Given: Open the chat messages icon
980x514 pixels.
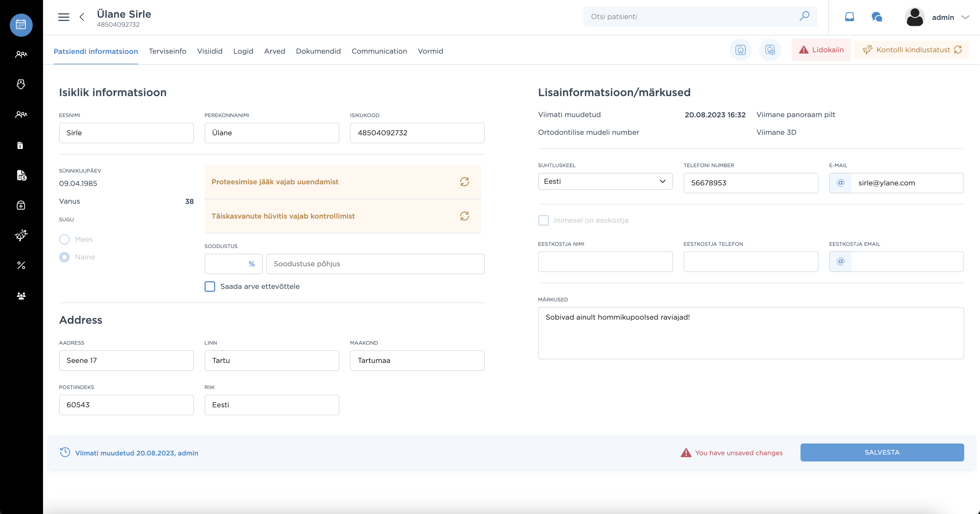Looking at the screenshot, I should point(876,17).
